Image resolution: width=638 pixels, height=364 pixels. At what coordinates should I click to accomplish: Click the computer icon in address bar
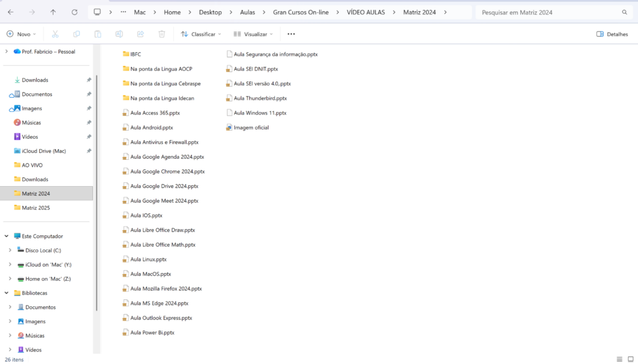coord(97,12)
